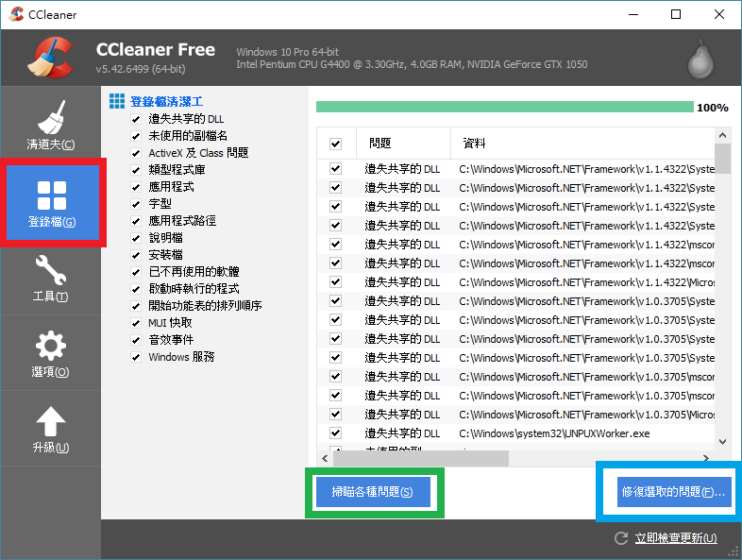Toggle the 說明檔 checkbox
The width and height of the screenshot is (742, 560).
pyautogui.click(x=136, y=238)
